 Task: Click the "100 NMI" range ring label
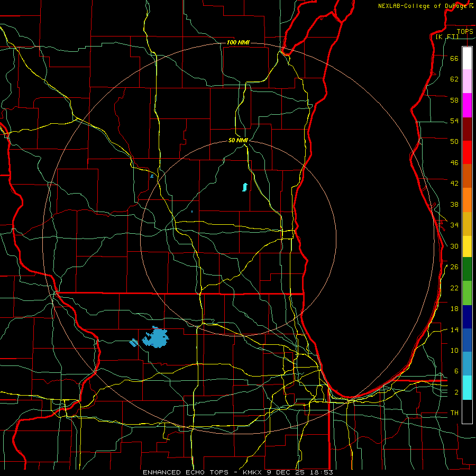[x=238, y=42]
